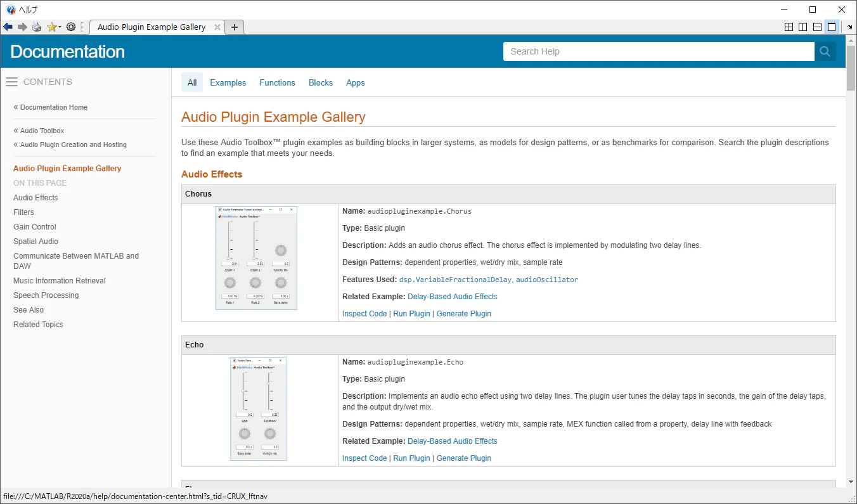Jump to the Filters section
Viewport: 857px width, 504px height.
click(x=23, y=212)
